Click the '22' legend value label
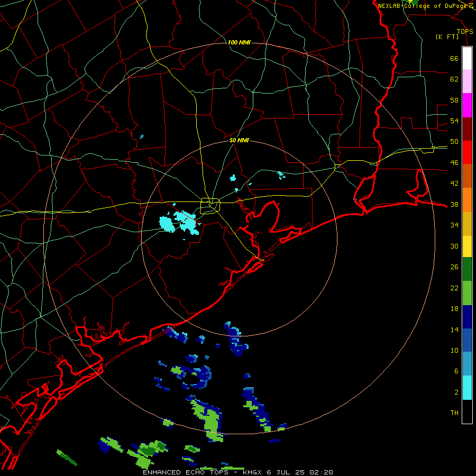This screenshot has width=476, height=476. (454, 288)
